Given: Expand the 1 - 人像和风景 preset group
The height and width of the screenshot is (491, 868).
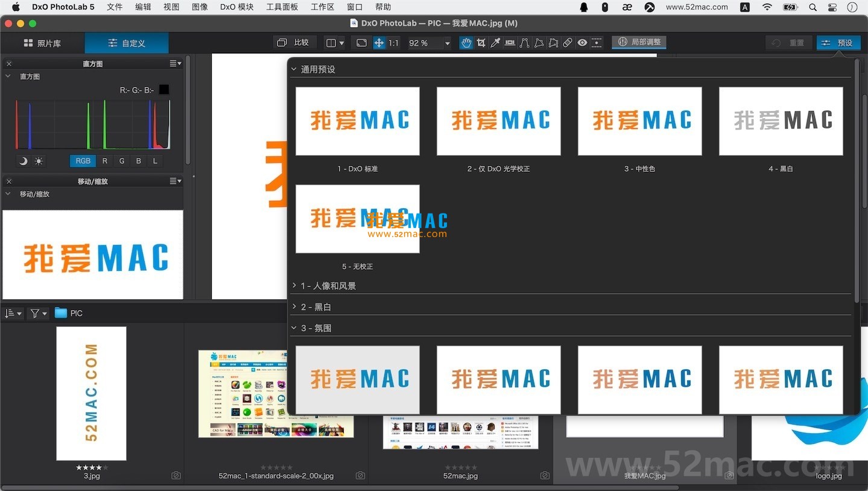Looking at the screenshot, I should pos(294,285).
